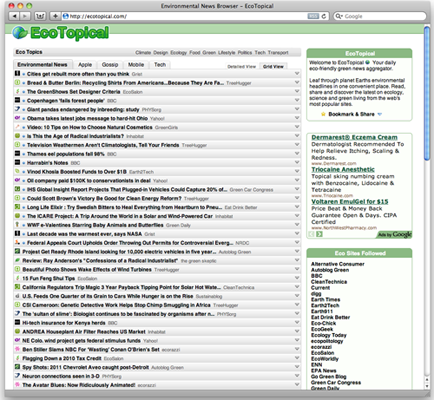Image resolution: width=434 pixels, height=400 pixels.
Task: Open the Triocaine Anesthetic ad link
Action: [343, 169]
